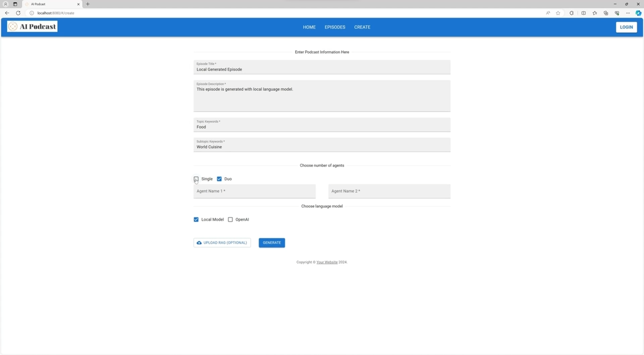Click the Agent Name 1 input field

254,191
